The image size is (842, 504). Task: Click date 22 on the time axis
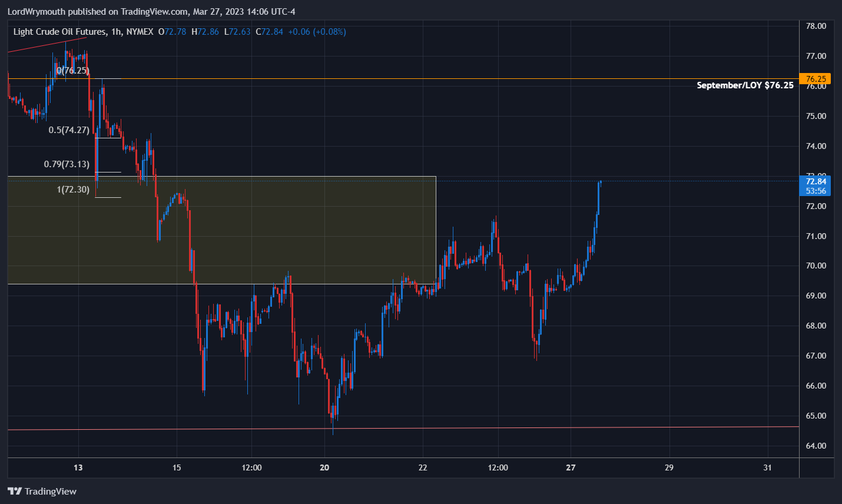click(423, 467)
